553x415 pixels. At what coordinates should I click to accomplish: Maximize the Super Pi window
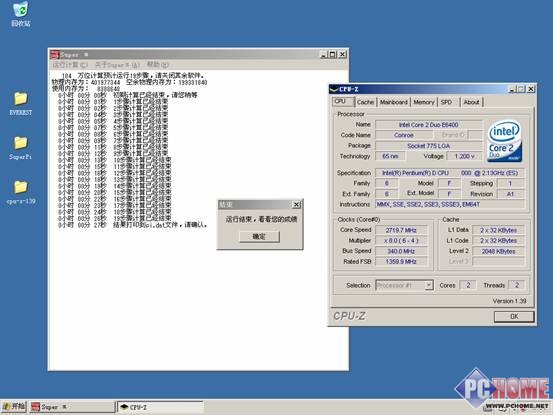332,54
